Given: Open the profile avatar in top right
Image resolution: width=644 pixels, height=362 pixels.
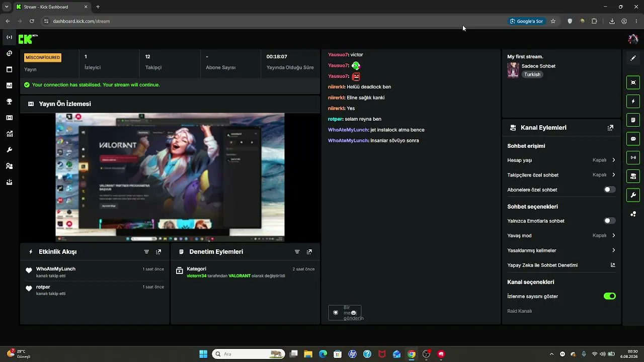Looking at the screenshot, I should 633,39.
